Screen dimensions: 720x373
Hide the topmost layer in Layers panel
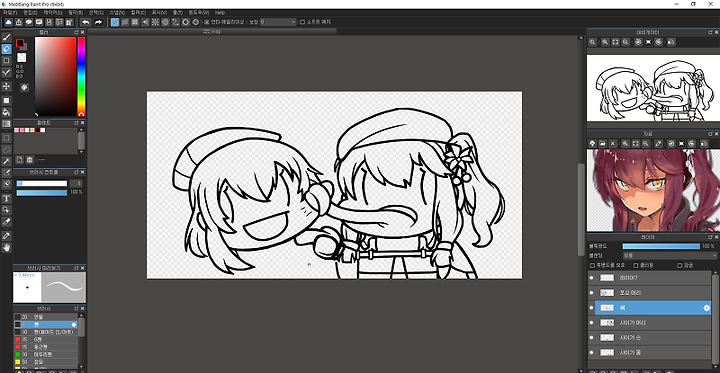(591, 278)
